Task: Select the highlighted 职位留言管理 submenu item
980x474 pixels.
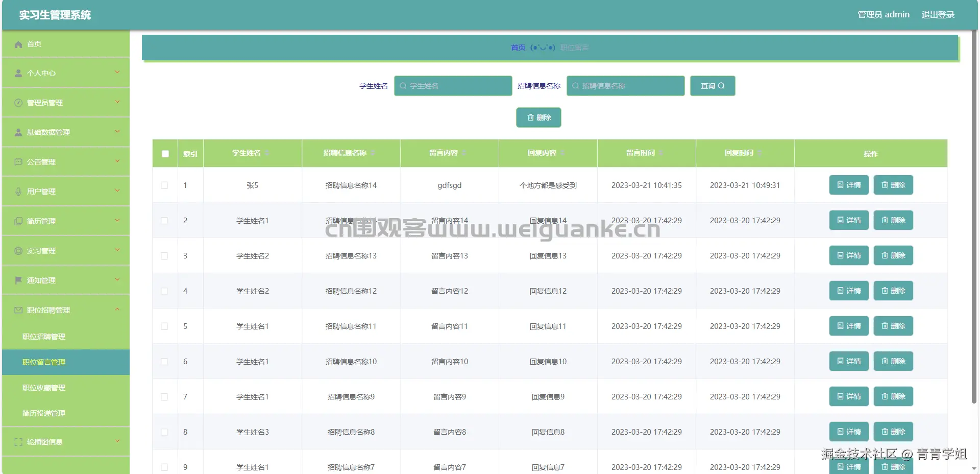Action: [66, 362]
